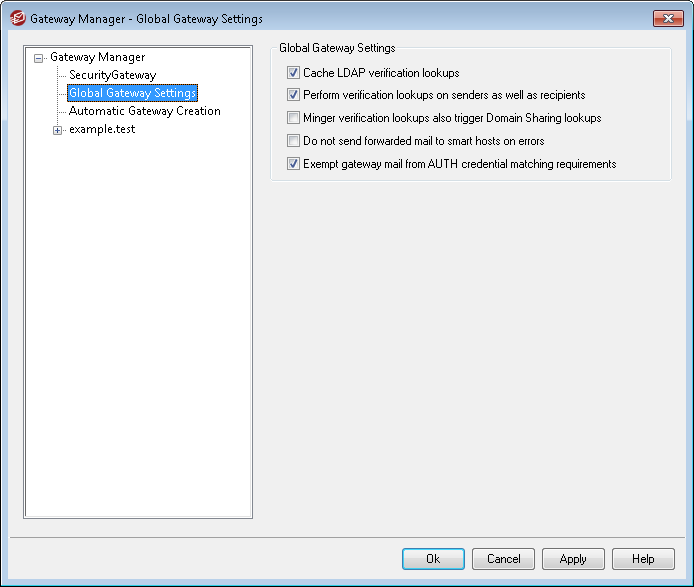Click the MDaemon icon in the title bar
Image resolution: width=694 pixels, height=587 pixels.
[x=16, y=19]
